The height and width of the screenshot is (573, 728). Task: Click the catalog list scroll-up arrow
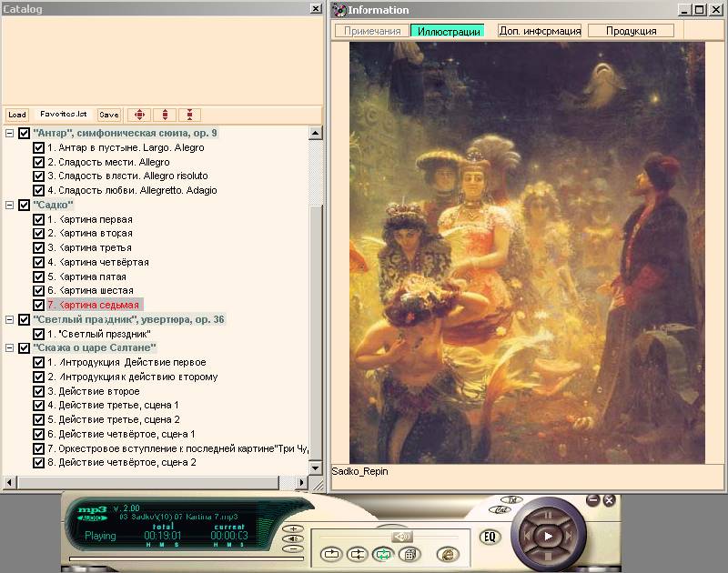point(315,134)
